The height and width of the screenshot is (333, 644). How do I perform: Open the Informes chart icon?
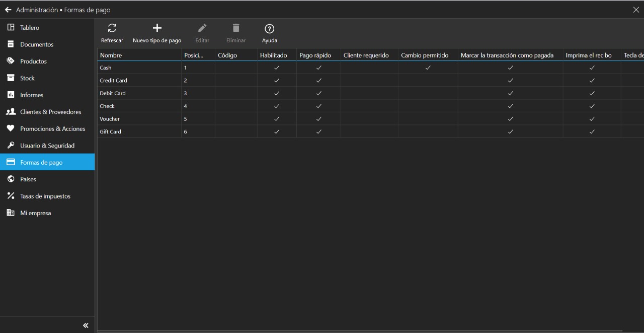coord(11,95)
